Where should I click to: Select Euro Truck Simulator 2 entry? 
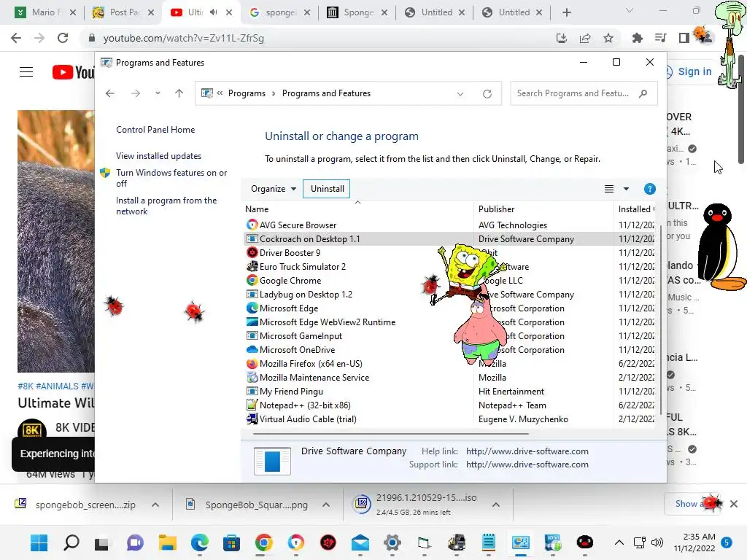(x=303, y=267)
